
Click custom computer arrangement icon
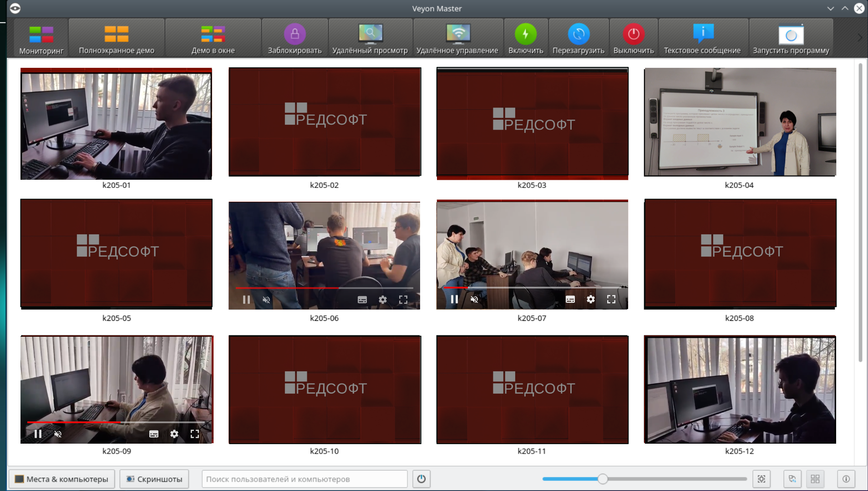click(x=792, y=479)
